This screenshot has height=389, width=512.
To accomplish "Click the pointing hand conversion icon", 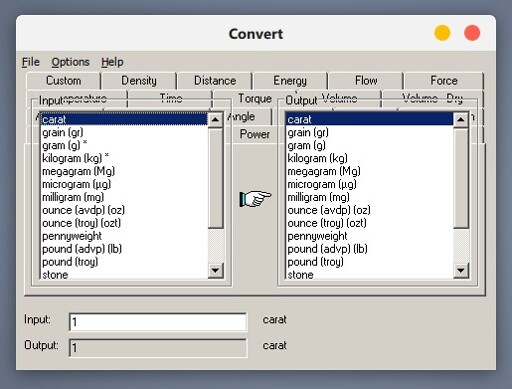I will tap(255, 198).
